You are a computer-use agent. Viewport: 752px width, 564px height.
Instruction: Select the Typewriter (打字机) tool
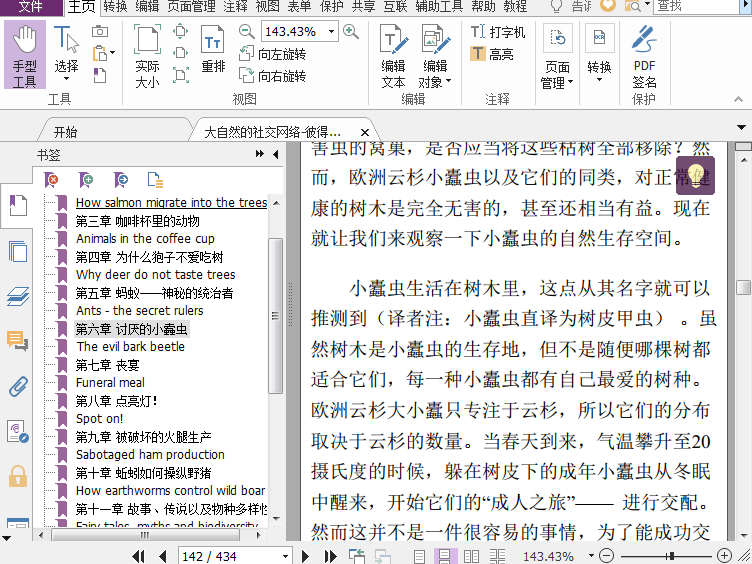pyautogui.click(x=498, y=32)
